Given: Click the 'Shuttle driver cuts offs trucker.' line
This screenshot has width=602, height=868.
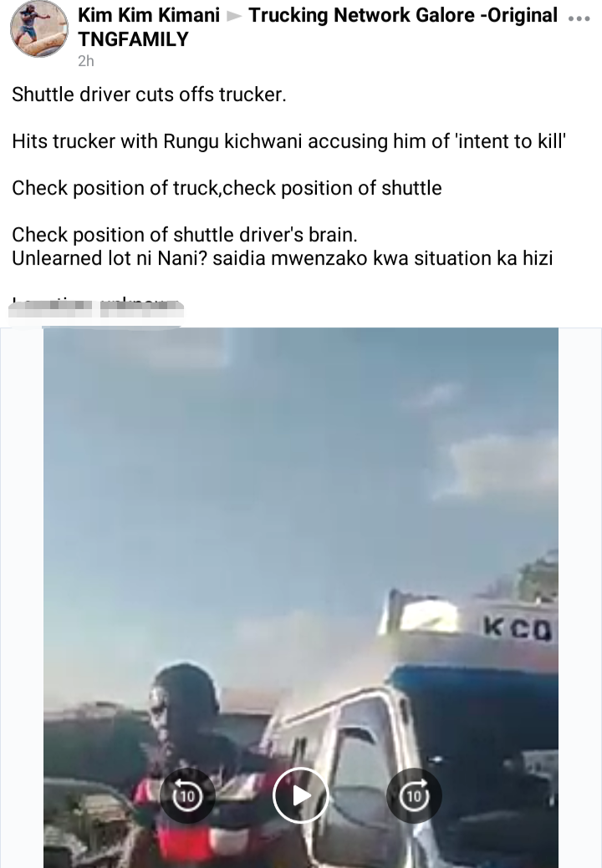Looking at the screenshot, I should (x=149, y=94).
